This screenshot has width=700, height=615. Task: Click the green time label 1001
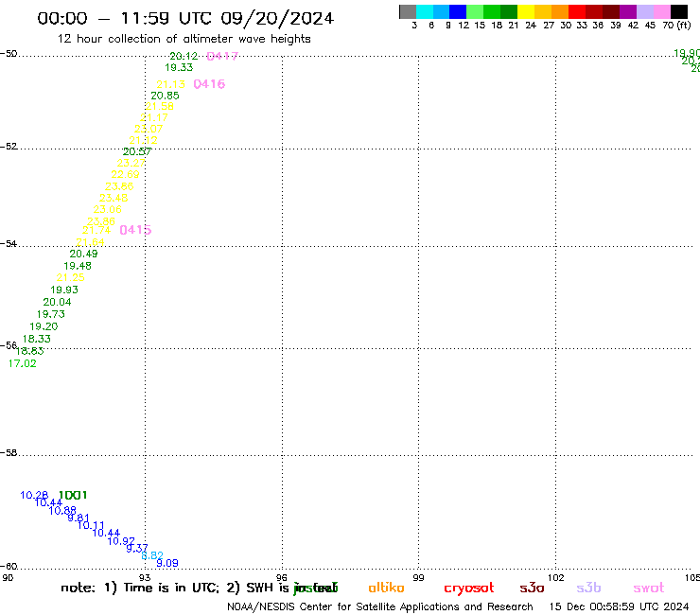(73, 495)
